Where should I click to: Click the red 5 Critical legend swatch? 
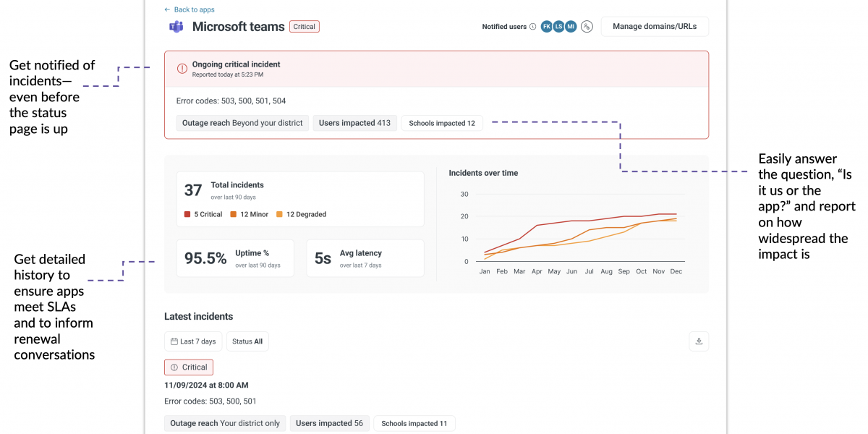pos(187,214)
